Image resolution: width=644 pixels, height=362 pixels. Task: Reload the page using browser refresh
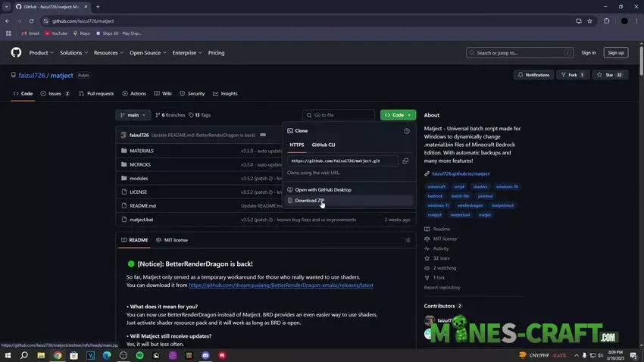pyautogui.click(x=31, y=21)
